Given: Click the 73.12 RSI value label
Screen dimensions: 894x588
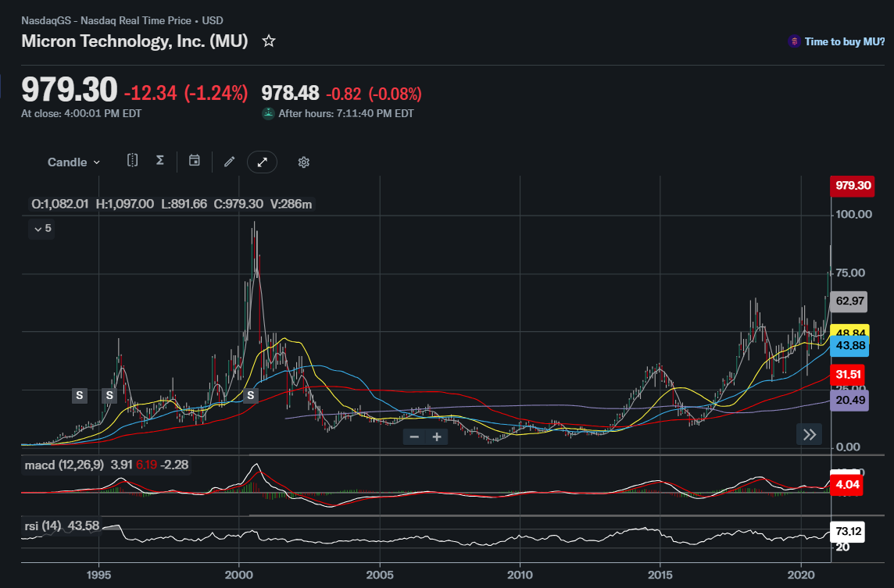Looking at the screenshot, I should [x=848, y=532].
